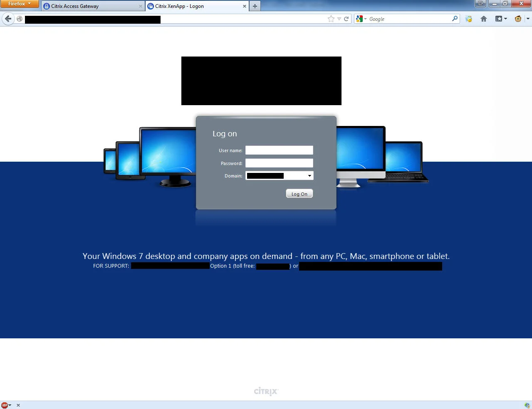Click the User name field
The height and width of the screenshot is (409, 532).
tap(279, 150)
